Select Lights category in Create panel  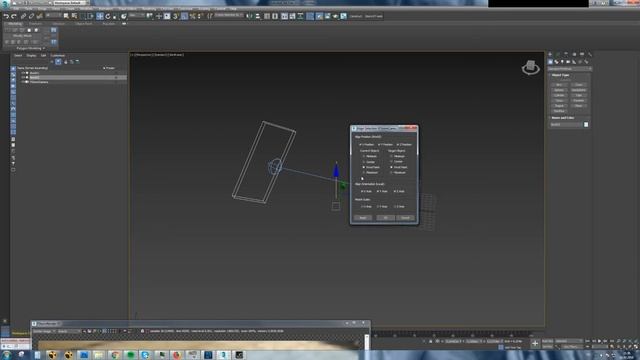coord(562,62)
